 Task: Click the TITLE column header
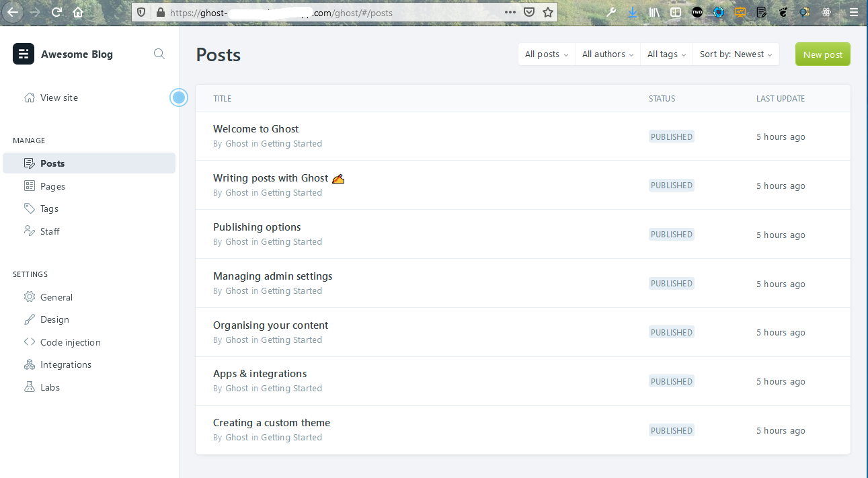click(x=222, y=98)
